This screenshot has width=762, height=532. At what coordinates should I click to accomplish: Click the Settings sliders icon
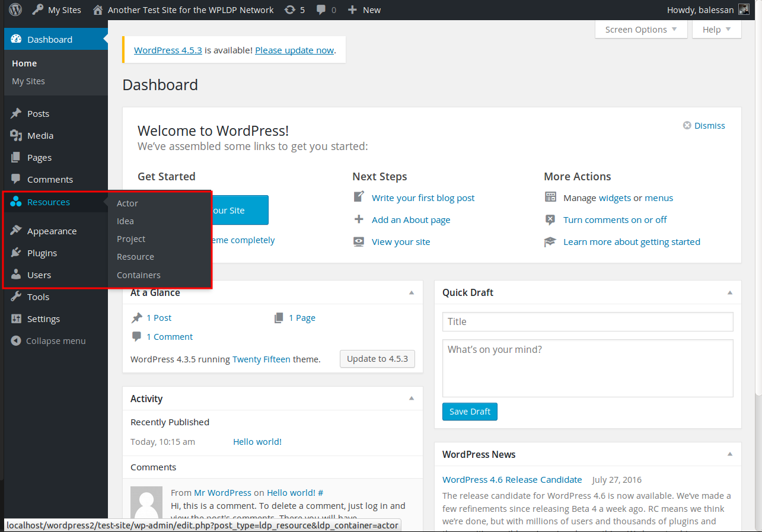tap(16, 318)
